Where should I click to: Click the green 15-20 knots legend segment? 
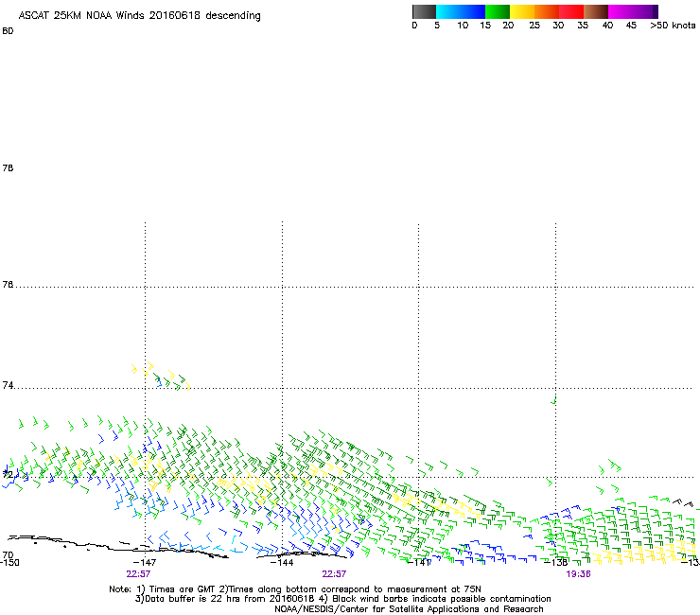tap(498, 11)
